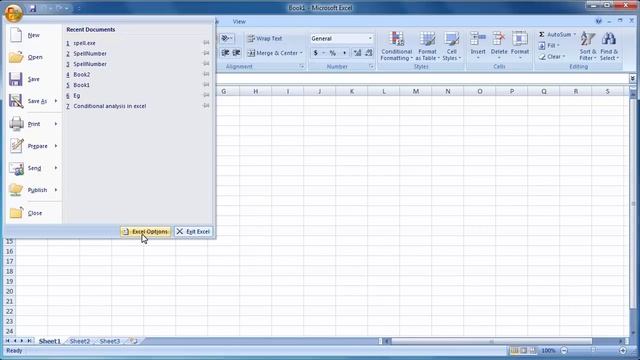Pin Conditional analysis in excel document
The width and height of the screenshot is (640, 360).
click(206, 106)
